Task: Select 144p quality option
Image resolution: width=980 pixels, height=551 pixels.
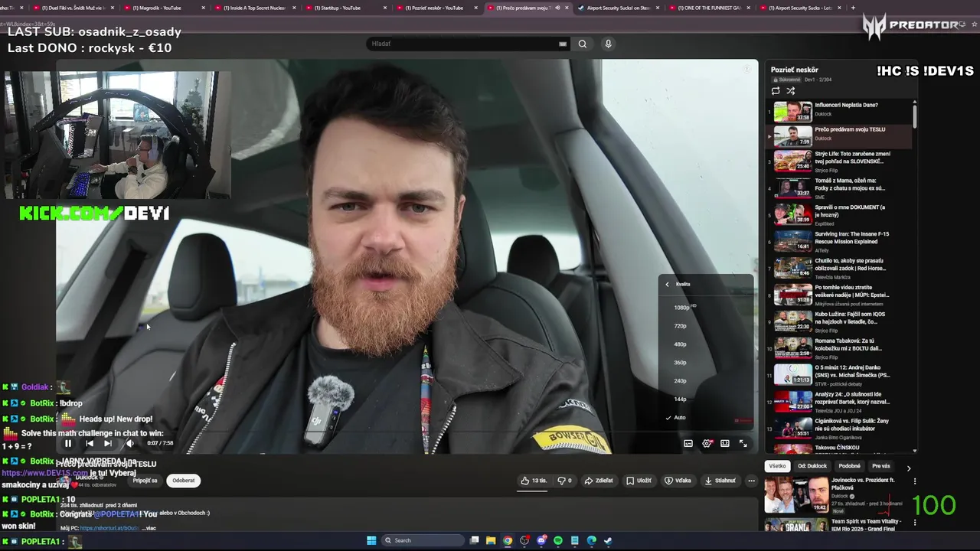Action: [x=705, y=399]
